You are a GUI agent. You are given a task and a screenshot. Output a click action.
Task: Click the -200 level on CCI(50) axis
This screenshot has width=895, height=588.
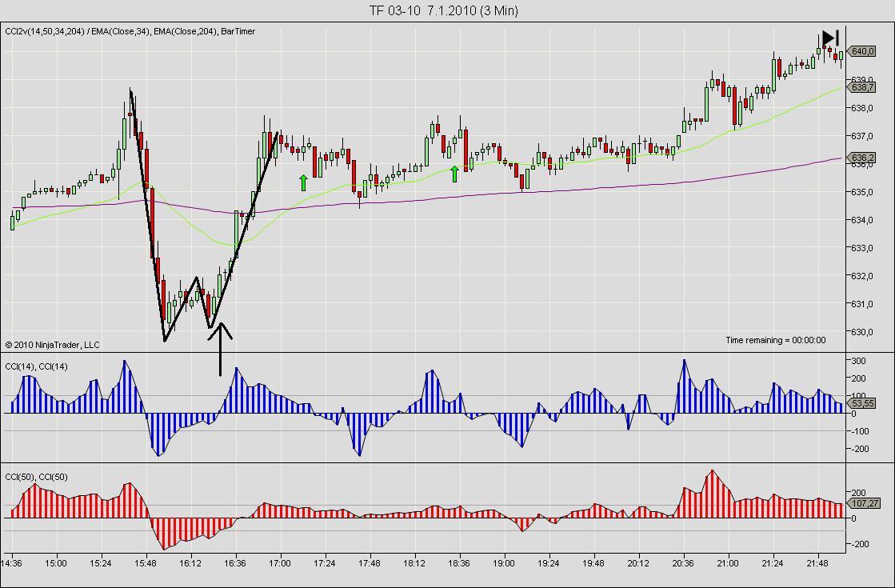[x=858, y=544]
